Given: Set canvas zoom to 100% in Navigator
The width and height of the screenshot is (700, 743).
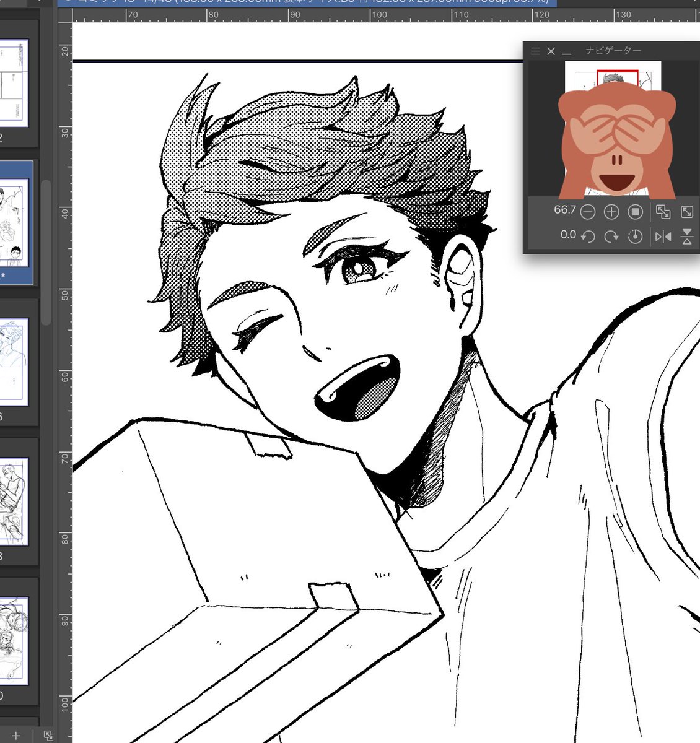Looking at the screenshot, I should coord(635,212).
